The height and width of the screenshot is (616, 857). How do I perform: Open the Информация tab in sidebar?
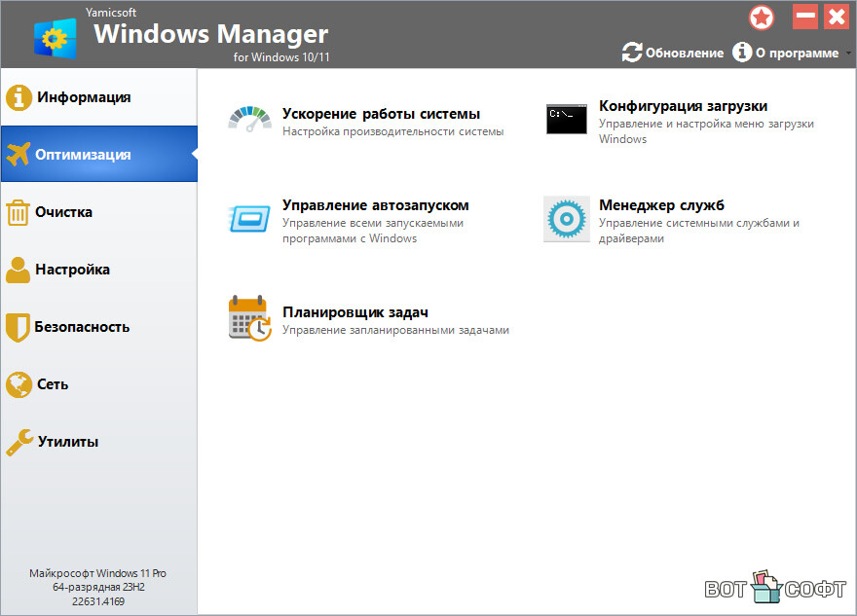tap(84, 97)
